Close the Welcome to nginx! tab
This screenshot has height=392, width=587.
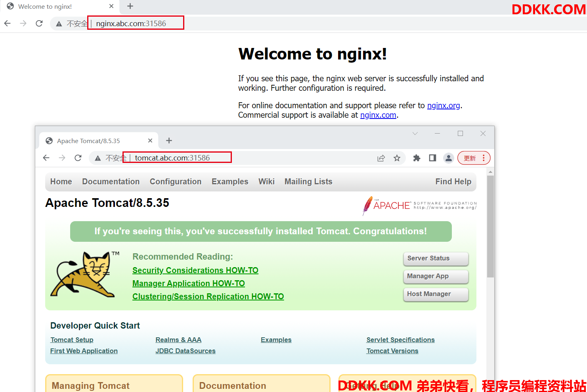[x=111, y=6]
